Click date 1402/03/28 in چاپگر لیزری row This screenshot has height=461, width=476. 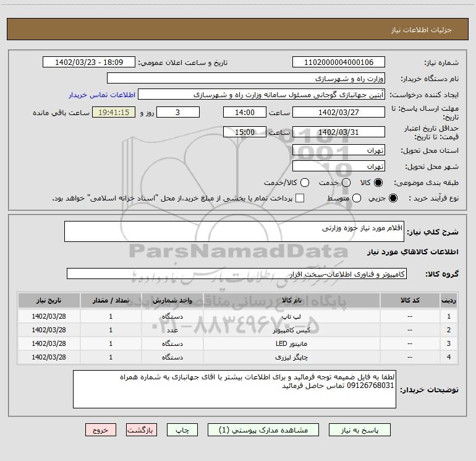(49, 358)
